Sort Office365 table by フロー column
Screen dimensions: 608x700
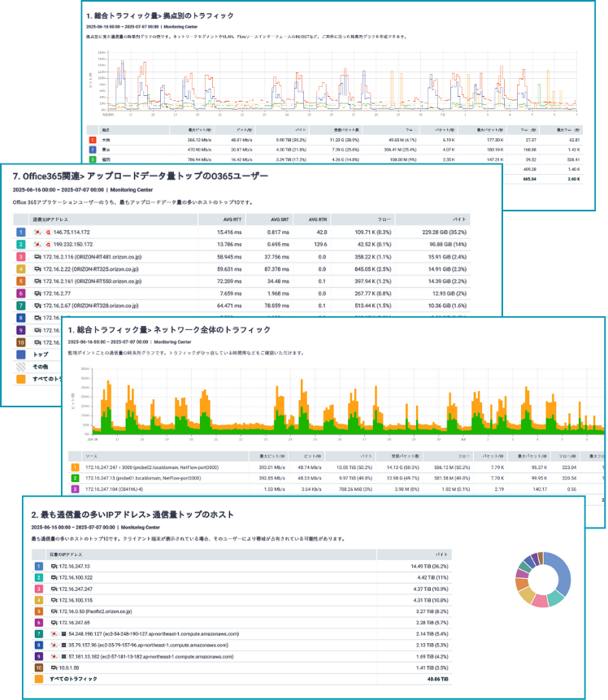point(363,220)
